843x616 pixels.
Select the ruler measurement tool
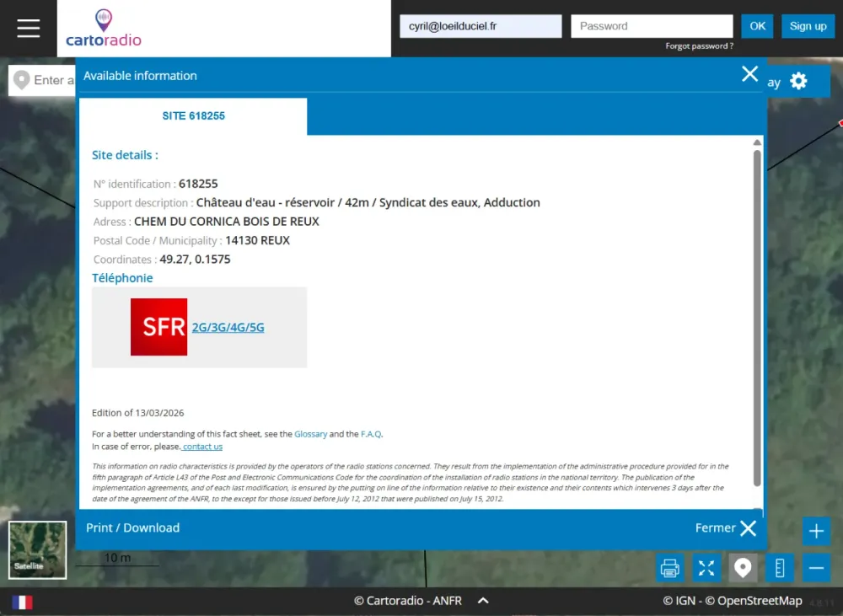780,568
